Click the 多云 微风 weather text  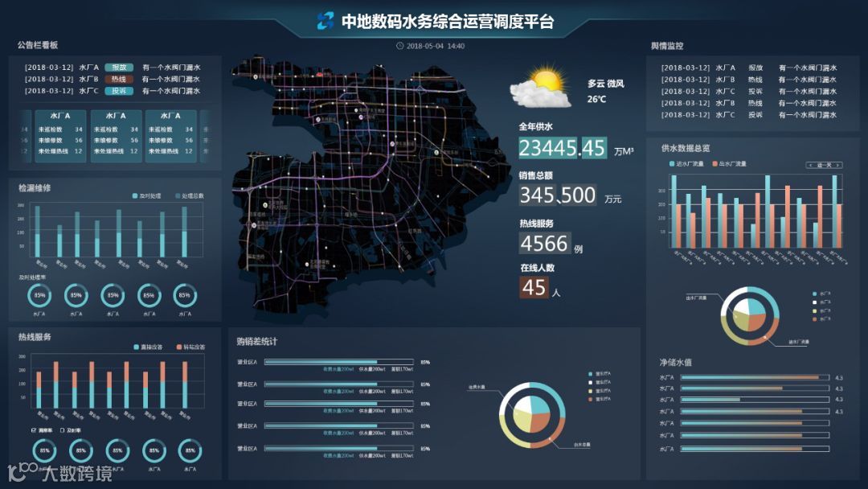(606, 84)
